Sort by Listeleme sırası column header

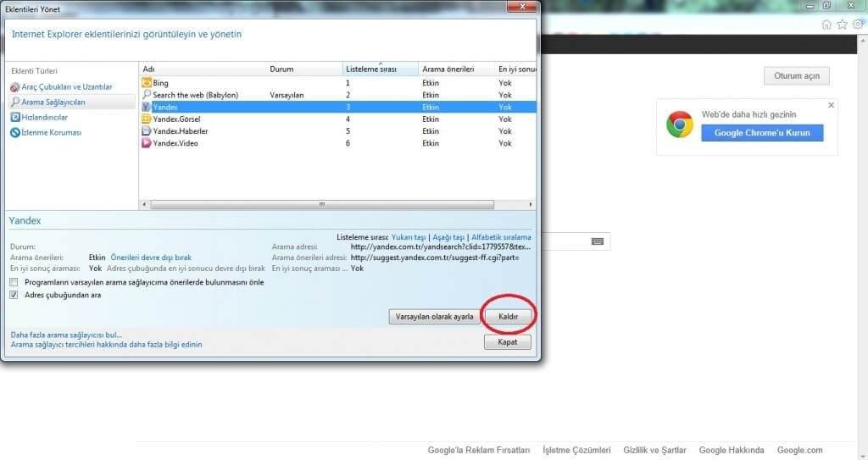(381, 69)
